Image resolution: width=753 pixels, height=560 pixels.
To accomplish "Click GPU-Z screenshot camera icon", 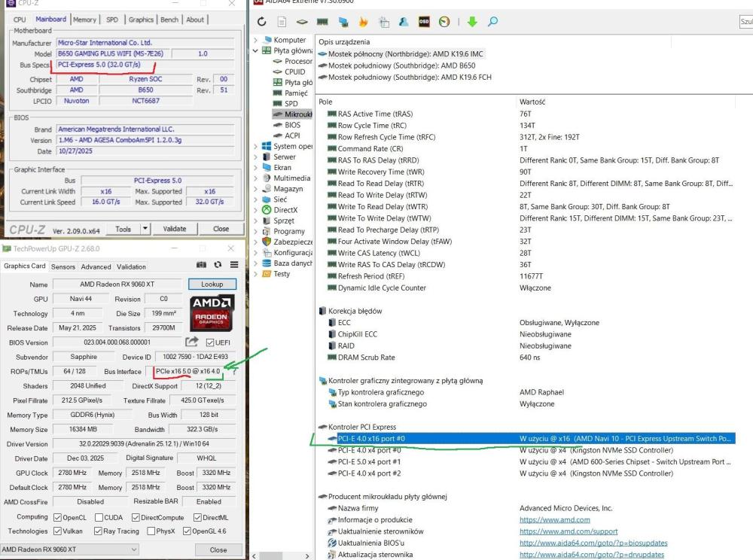I will pyautogui.click(x=201, y=266).
